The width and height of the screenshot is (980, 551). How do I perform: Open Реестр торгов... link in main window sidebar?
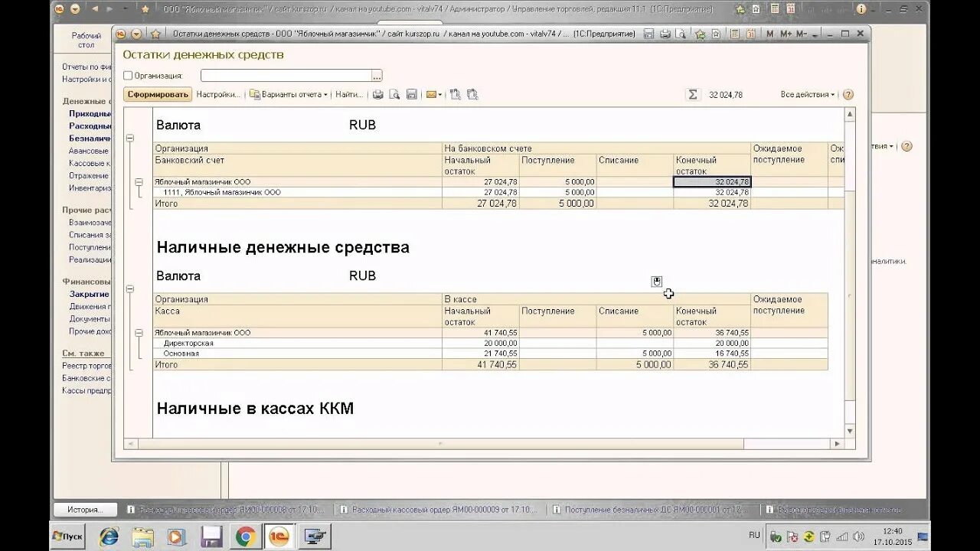pyautogui.click(x=87, y=366)
